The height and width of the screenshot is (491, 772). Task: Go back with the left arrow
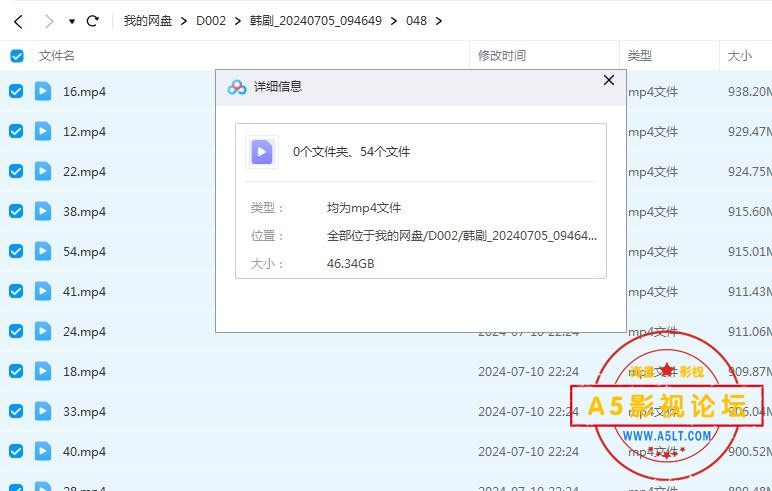click(19, 21)
